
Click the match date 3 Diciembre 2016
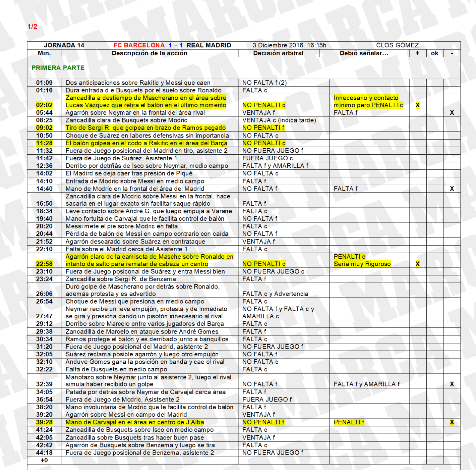278,45
